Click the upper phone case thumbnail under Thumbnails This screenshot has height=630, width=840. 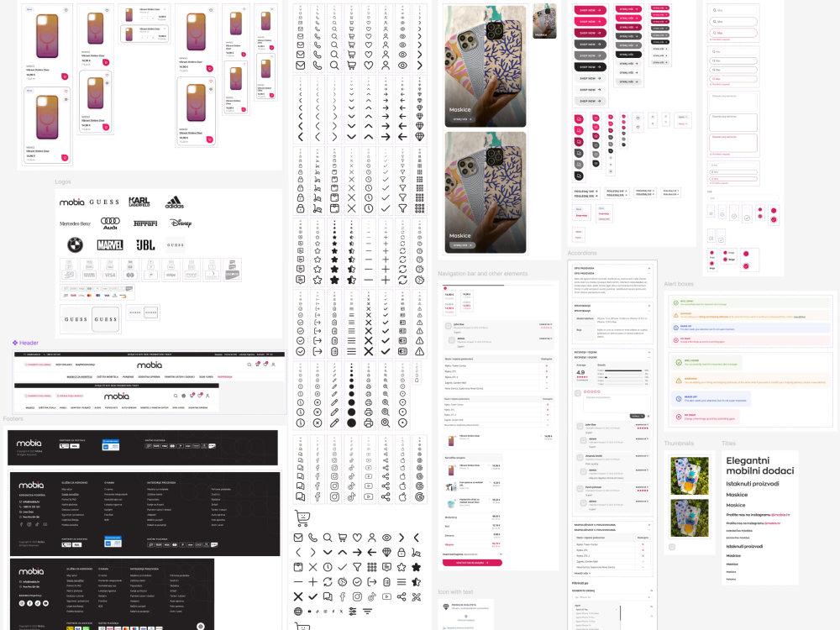tap(690, 475)
